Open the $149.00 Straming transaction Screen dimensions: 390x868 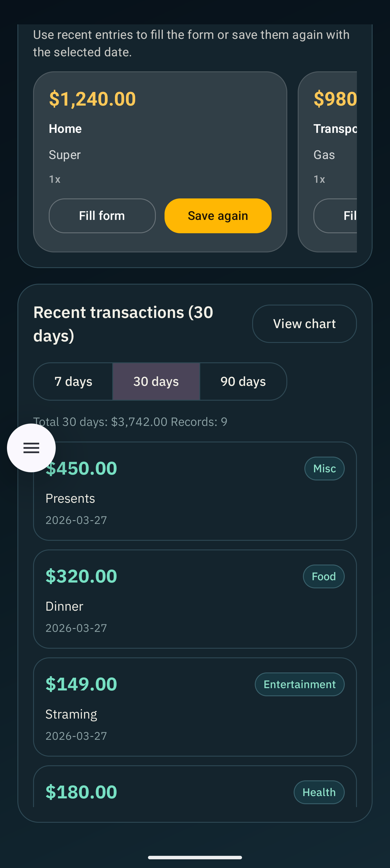(195, 707)
